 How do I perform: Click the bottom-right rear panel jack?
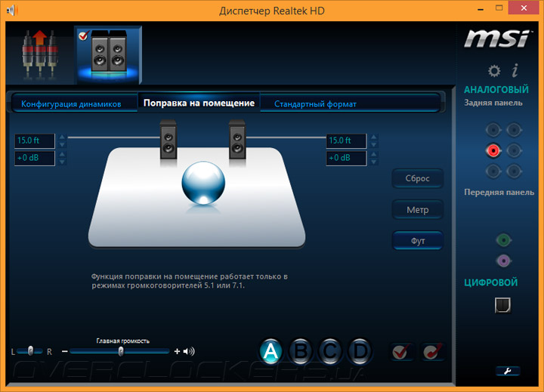514,171
